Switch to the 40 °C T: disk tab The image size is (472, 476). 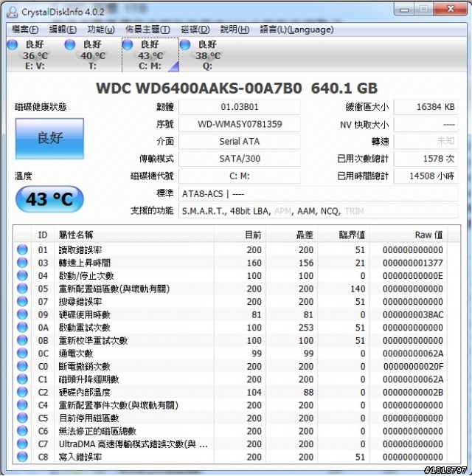(92, 55)
